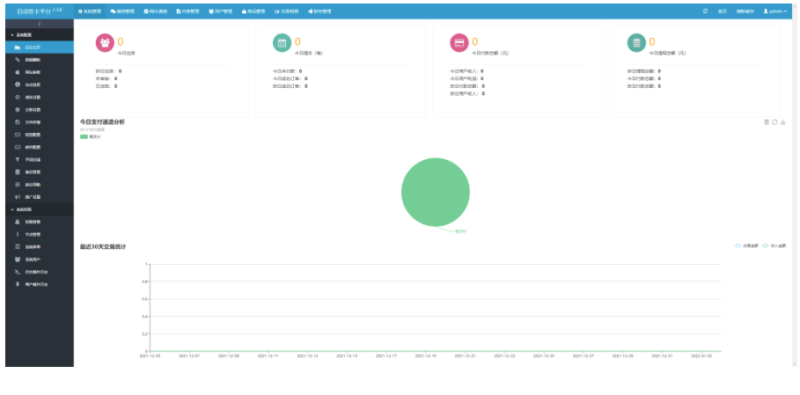This screenshot has height=395, width=800.
Task: Click the green pie chart slice
Action: [x=435, y=192]
